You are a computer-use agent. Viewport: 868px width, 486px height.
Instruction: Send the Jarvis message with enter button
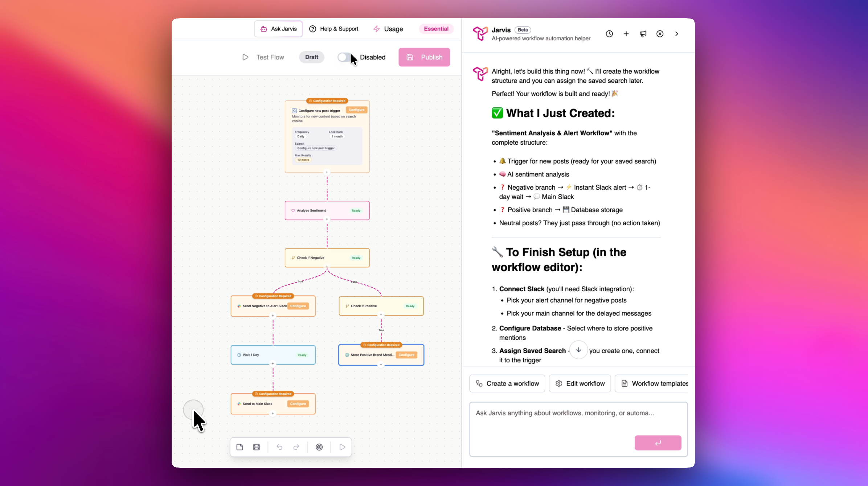[x=658, y=443]
